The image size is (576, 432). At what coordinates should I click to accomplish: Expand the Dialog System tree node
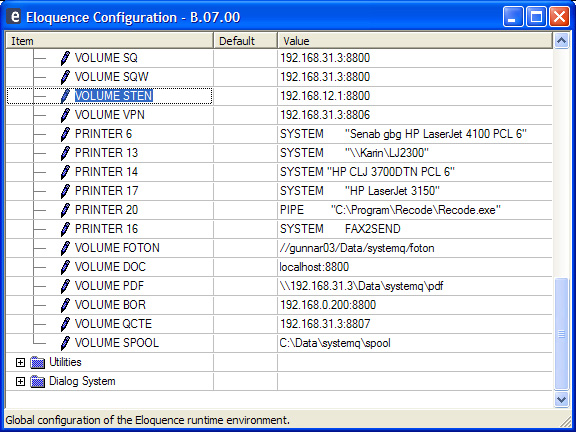(x=20, y=382)
